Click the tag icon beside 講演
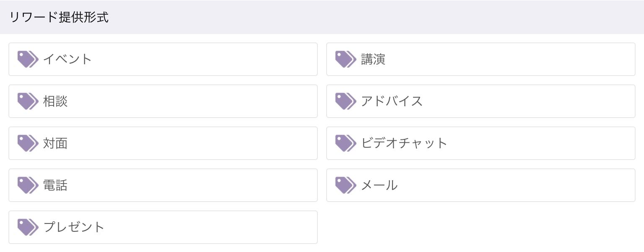 tap(346, 59)
